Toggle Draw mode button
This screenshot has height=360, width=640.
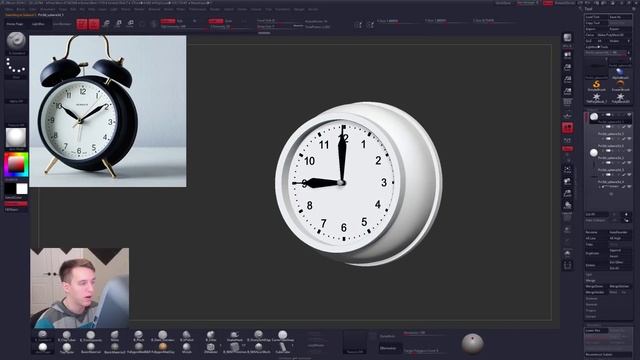(94, 24)
